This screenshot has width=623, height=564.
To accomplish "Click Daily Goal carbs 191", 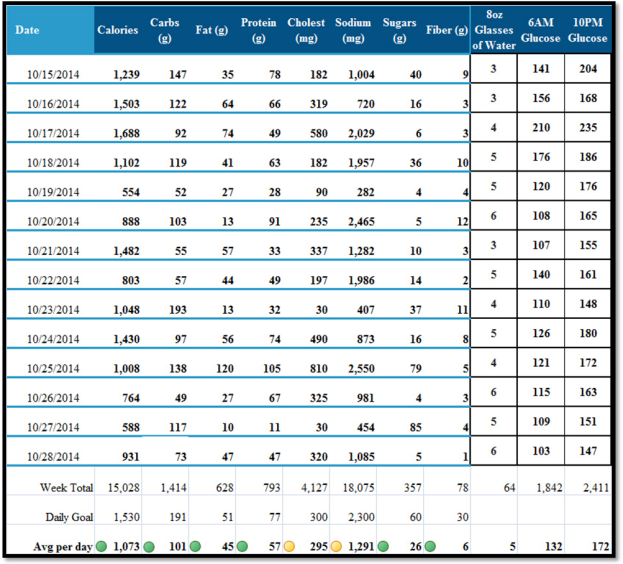I will [x=178, y=517].
